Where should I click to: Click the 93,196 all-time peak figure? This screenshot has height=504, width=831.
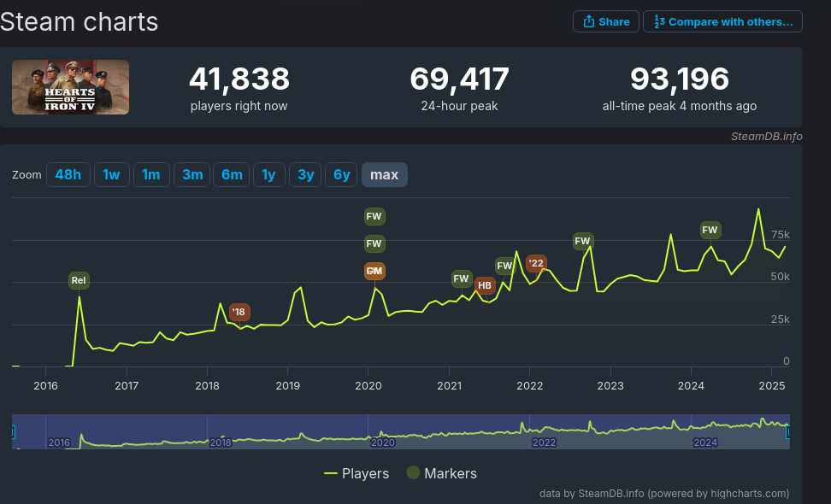680,79
